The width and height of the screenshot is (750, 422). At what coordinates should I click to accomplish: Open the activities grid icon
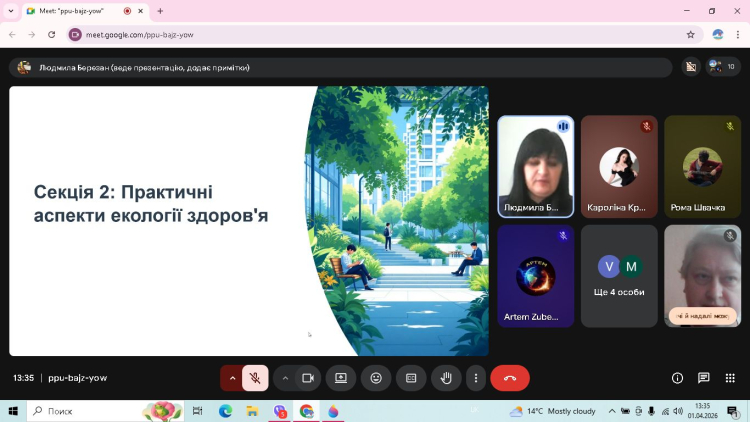click(731, 378)
